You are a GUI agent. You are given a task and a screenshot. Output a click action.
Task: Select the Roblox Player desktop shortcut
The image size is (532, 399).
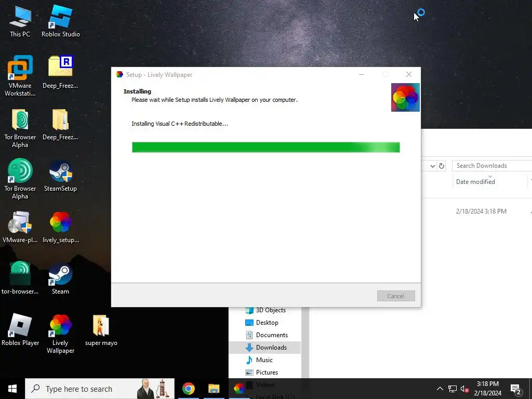pyautogui.click(x=20, y=330)
